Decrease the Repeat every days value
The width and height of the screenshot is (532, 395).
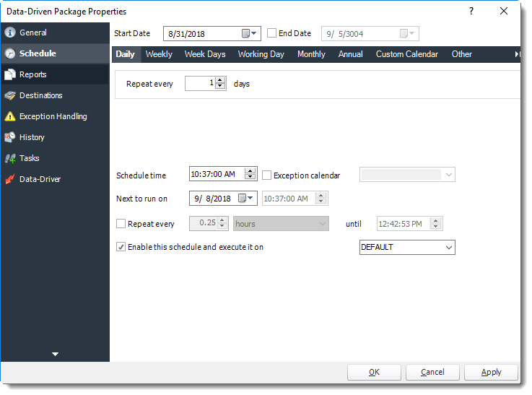[220, 86]
